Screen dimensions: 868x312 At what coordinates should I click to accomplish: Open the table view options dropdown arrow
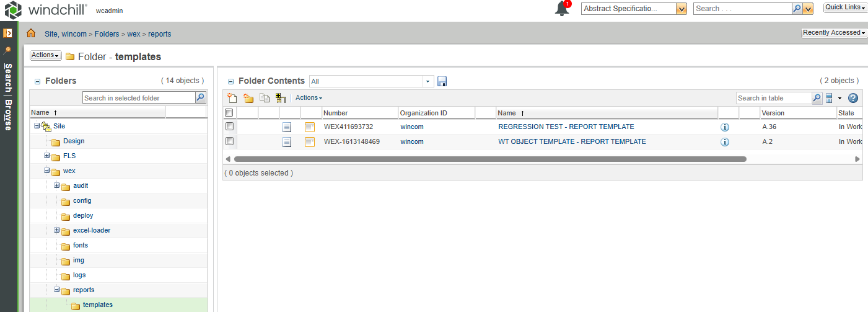click(x=840, y=98)
